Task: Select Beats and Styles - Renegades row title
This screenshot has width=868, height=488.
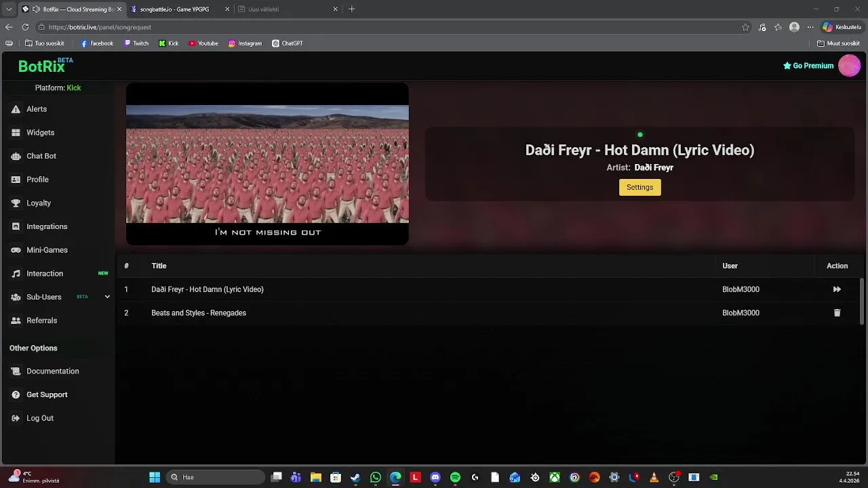Action: pos(199,313)
